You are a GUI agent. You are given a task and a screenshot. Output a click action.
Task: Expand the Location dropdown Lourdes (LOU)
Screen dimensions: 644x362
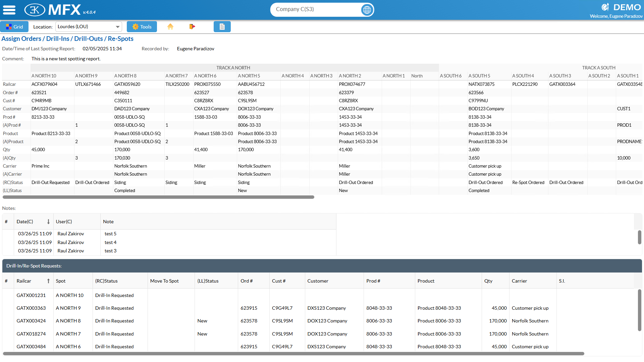tap(89, 27)
